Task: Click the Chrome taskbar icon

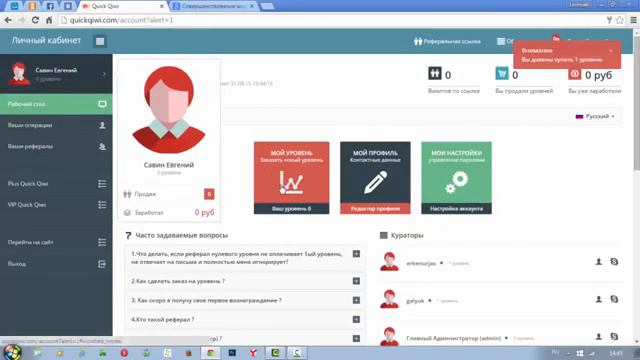Action: (211, 353)
